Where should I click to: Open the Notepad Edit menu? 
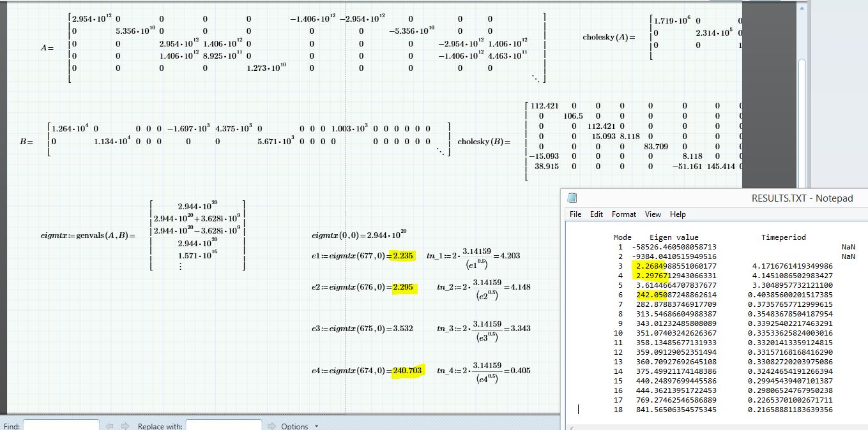click(x=597, y=214)
